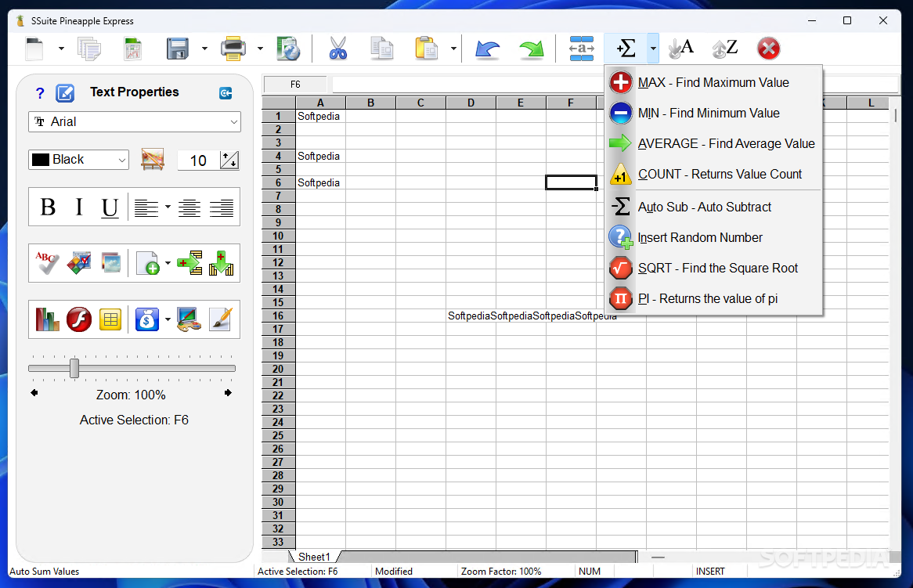
Task: Select Insert Random Number menu item
Action: [x=714, y=237]
